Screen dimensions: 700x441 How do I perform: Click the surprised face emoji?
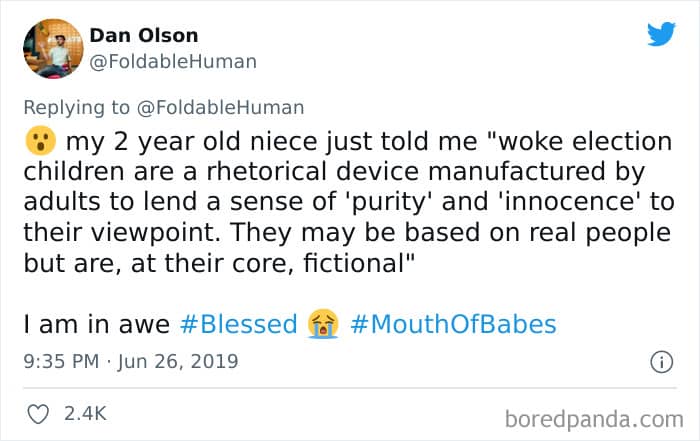click(41, 141)
